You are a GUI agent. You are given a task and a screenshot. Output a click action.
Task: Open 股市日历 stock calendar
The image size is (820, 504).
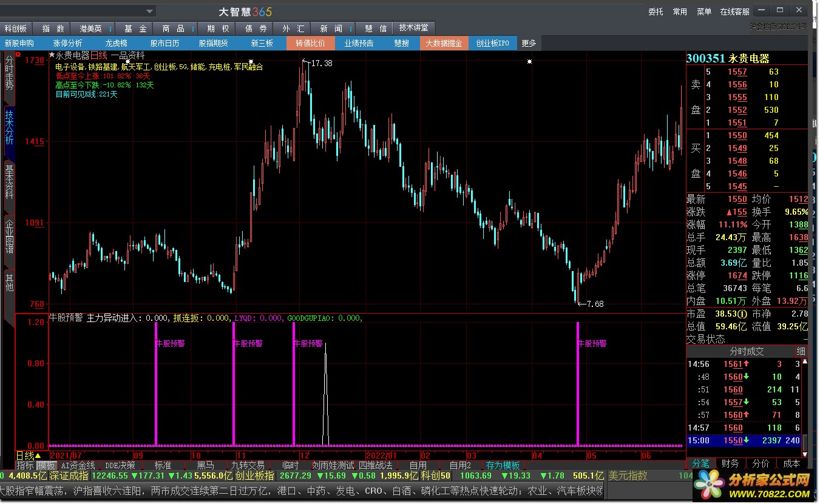pos(164,43)
